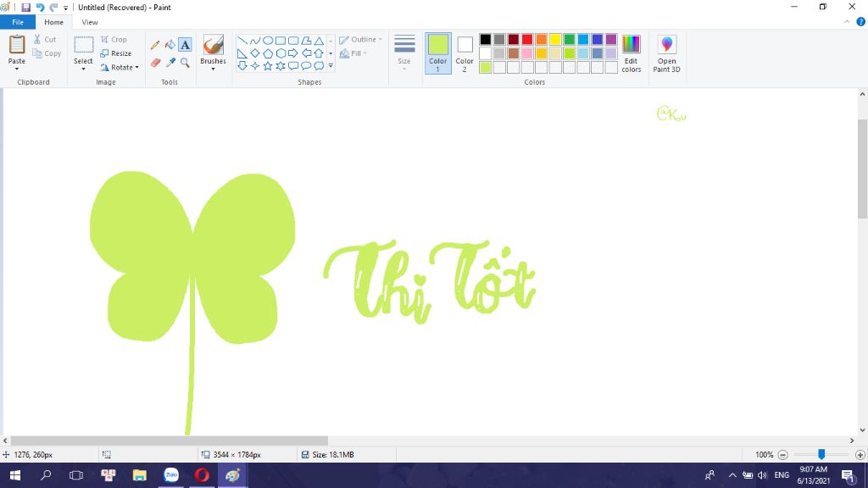Pick the Diamond shape
This screenshot has height=488, width=868.
tap(254, 53)
